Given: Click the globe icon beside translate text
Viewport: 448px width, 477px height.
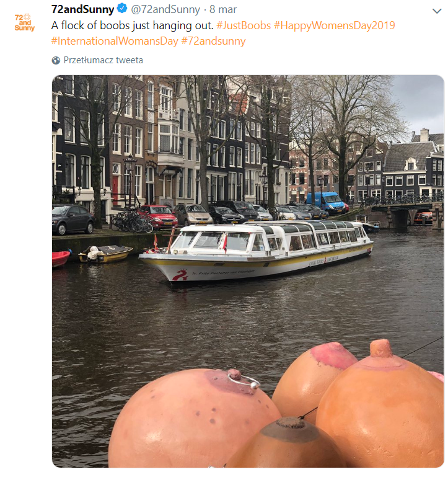Looking at the screenshot, I should 56,61.
